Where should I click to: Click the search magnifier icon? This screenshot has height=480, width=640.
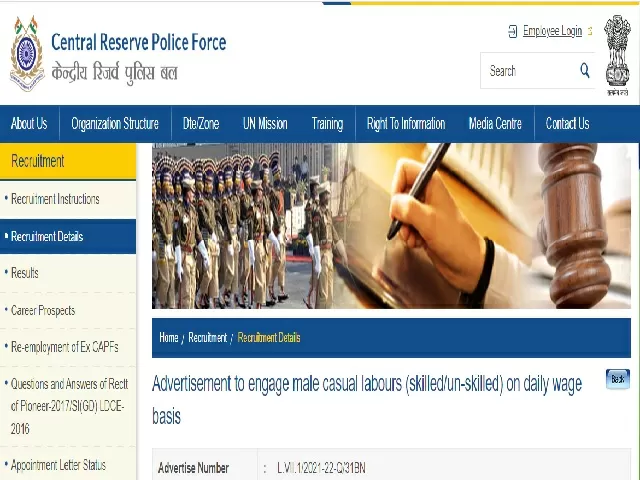pyautogui.click(x=585, y=71)
